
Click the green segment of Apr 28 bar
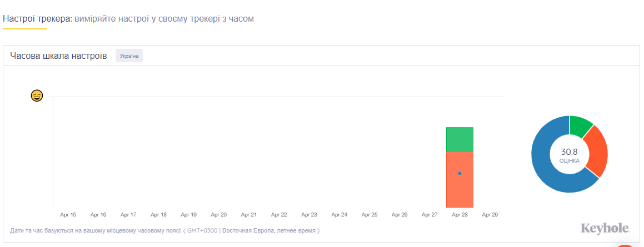460,139
